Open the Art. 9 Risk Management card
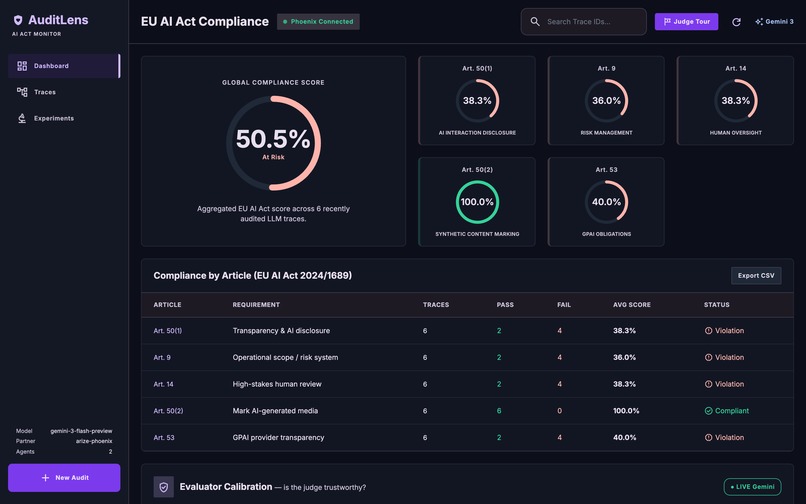 606,100
